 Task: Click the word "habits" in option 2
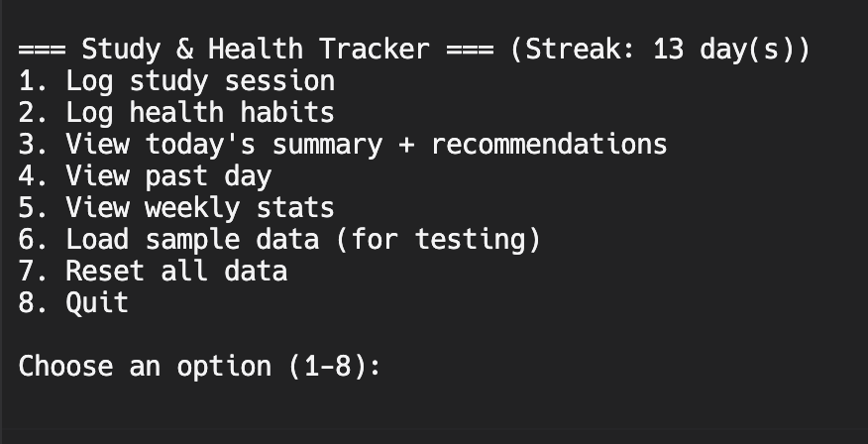[x=287, y=113]
